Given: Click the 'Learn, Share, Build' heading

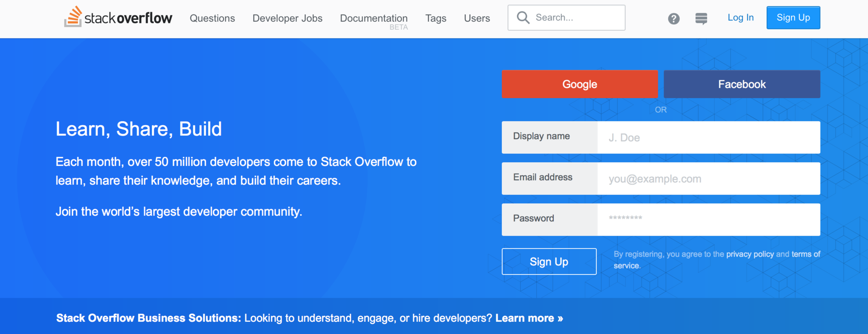Looking at the screenshot, I should click(139, 129).
